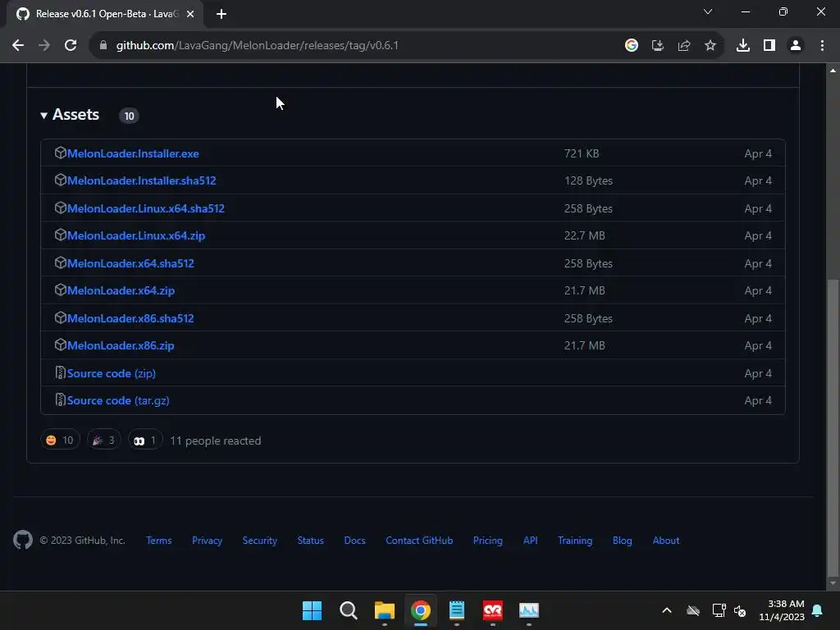
Task: Click the browser forward arrow
Action: click(x=44, y=45)
